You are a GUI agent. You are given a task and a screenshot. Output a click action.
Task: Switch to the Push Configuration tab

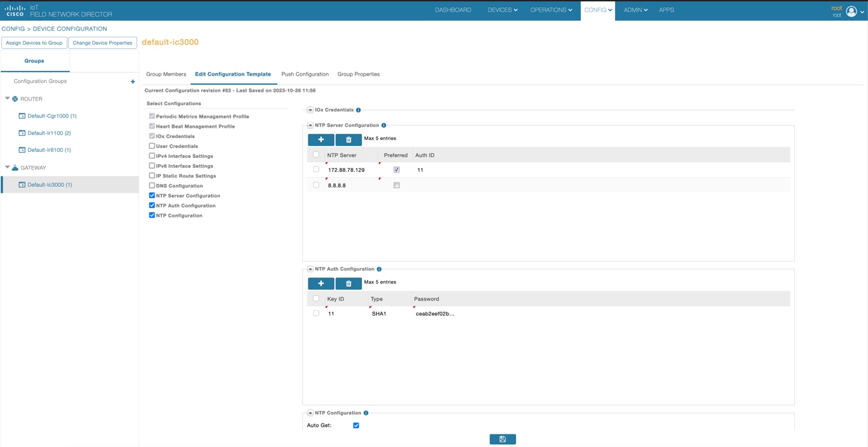305,74
